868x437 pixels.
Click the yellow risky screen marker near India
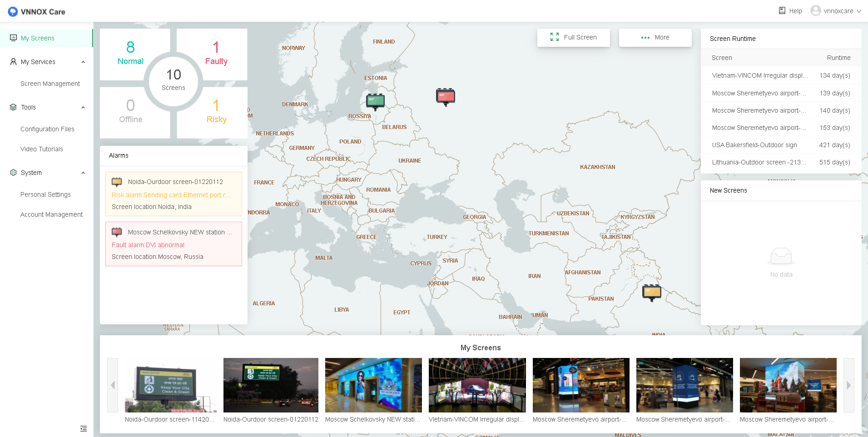651,292
